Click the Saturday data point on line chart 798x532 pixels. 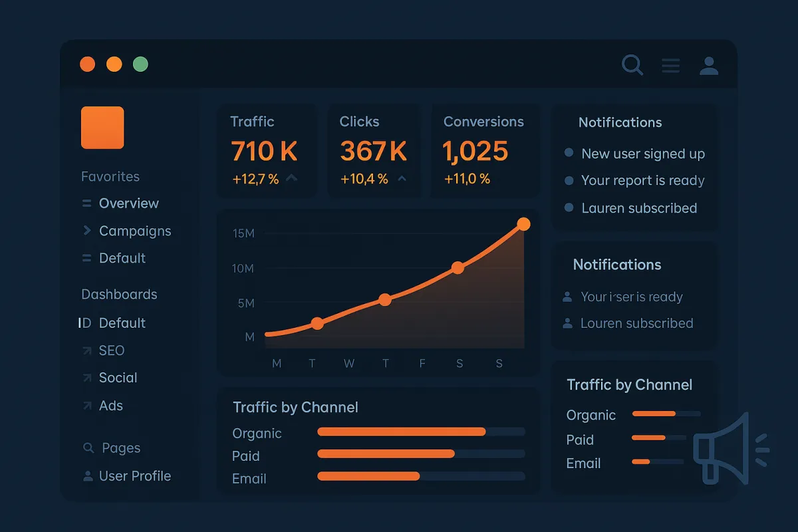tap(458, 268)
